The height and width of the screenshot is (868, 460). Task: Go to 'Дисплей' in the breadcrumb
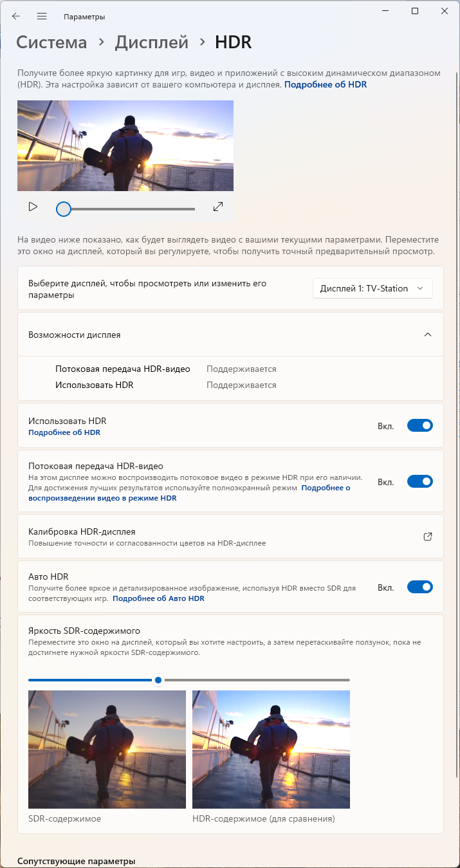[x=152, y=42]
